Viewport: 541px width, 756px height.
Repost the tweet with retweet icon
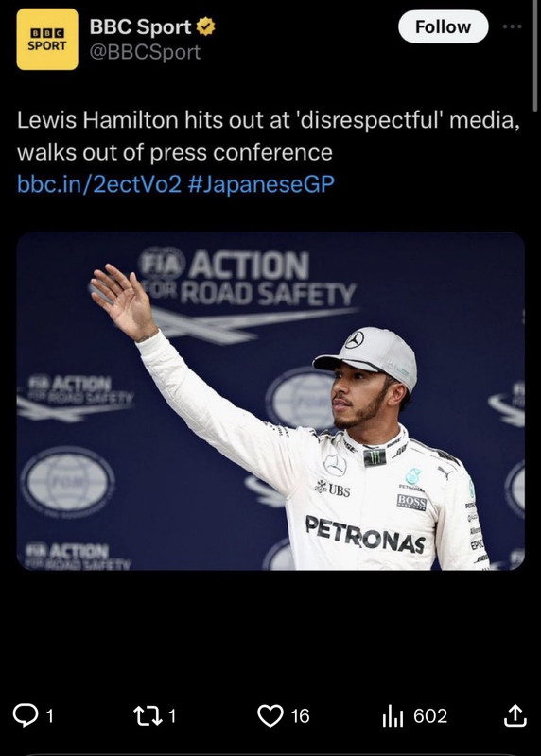click(148, 715)
